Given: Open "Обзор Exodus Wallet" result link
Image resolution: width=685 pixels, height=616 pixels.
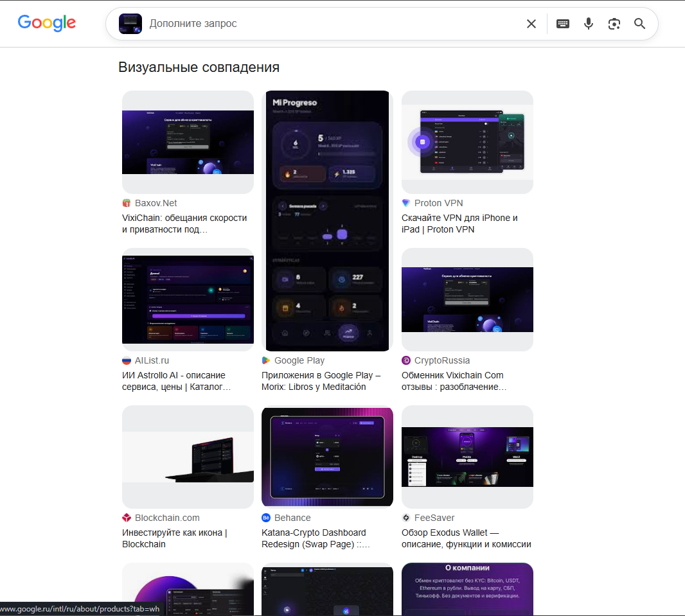Looking at the screenshot, I should (x=467, y=538).
